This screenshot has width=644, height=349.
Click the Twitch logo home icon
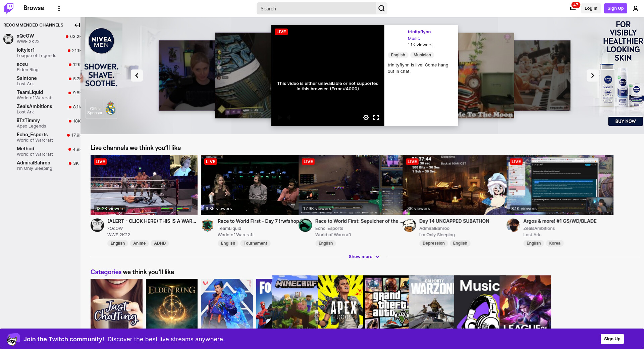tap(9, 8)
